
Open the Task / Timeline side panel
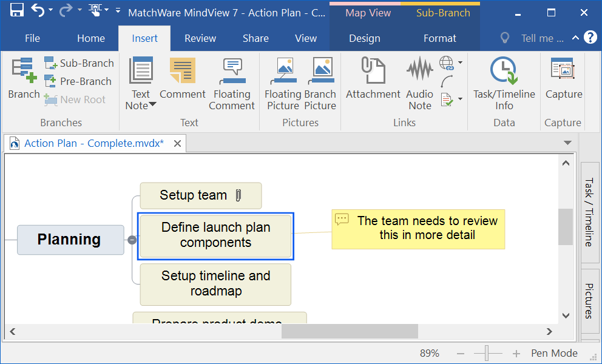[x=590, y=212]
